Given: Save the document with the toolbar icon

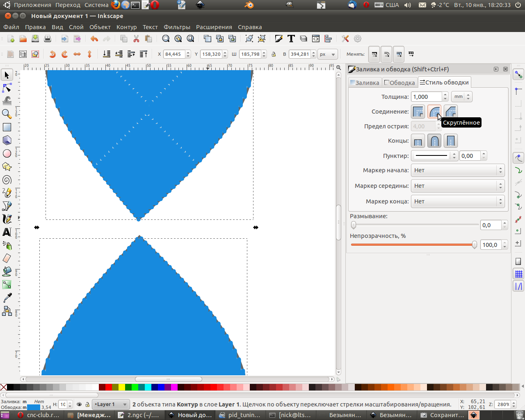Looking at the screenshot, I should tap(35, 39).
